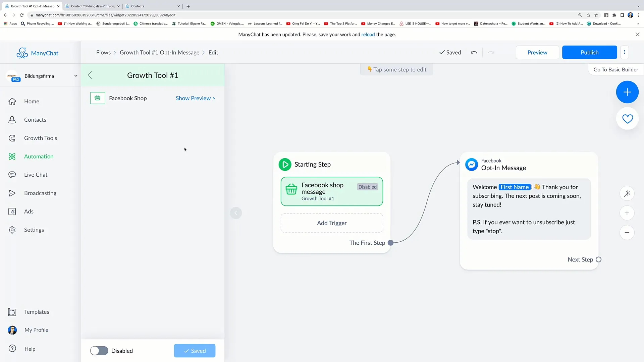
Task: Click the Next Step connector circle
Action: pos(598,260)
